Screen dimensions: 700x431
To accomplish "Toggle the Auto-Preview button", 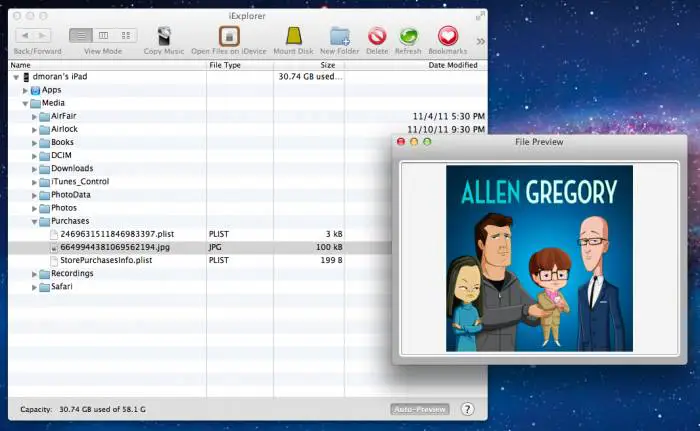I will (420, 410).
